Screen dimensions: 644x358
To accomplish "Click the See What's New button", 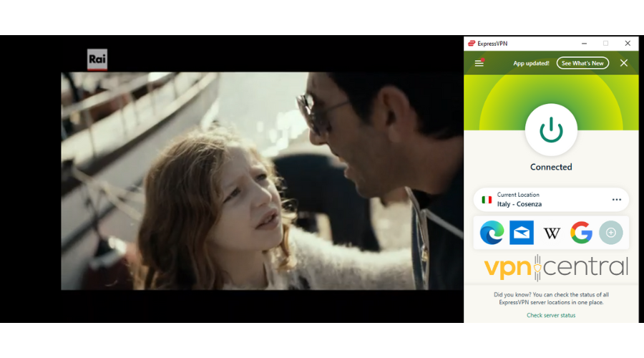I will tap(582, 63).
